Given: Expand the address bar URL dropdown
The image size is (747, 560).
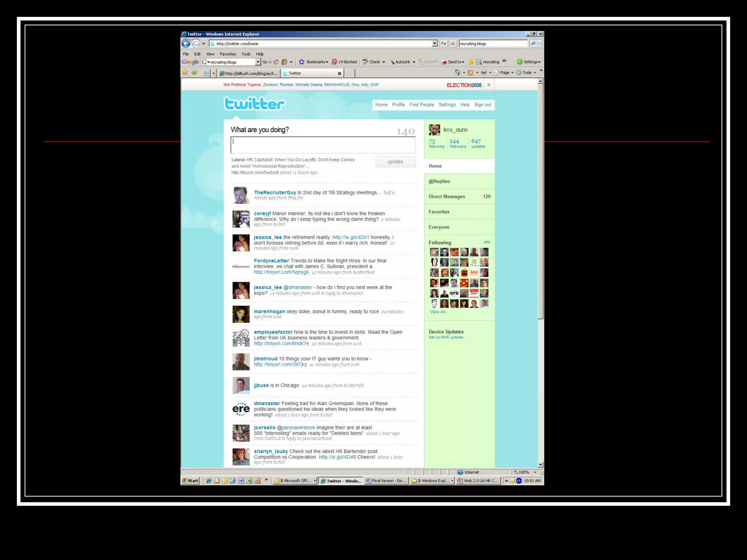Looking at the screenshot, I should point(434,44).
